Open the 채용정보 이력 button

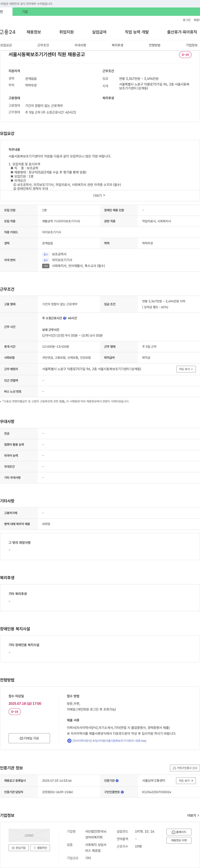tap(179, 840)
